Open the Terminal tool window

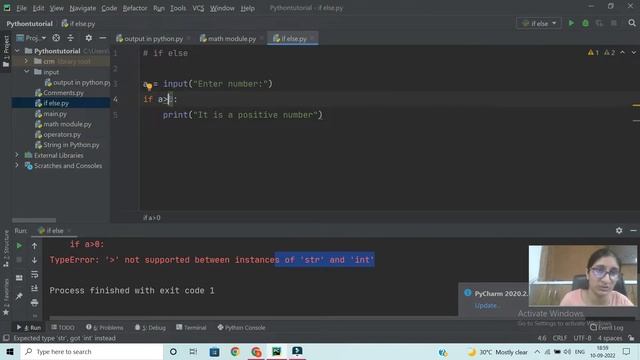pyautogui.click(x=191, y=327)
